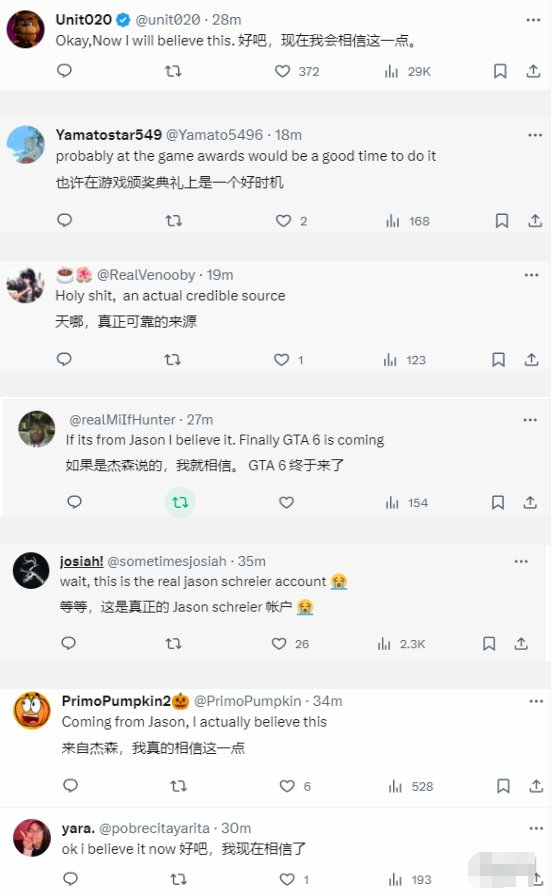Image resolution: width=551 pixels, height=896 pixels.
Task: Bookmark Unit020's tweet
Action: pyautogui.click(x=500, y=71)
